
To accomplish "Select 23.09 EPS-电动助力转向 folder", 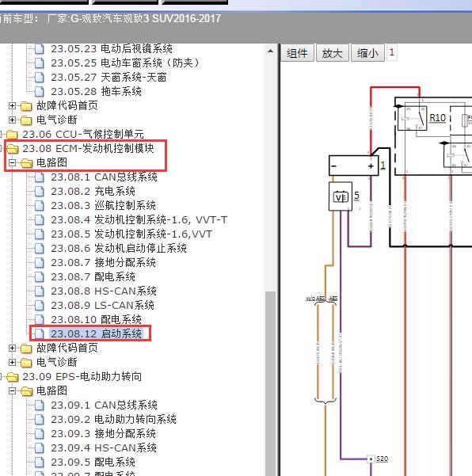I will coord(82,376).
